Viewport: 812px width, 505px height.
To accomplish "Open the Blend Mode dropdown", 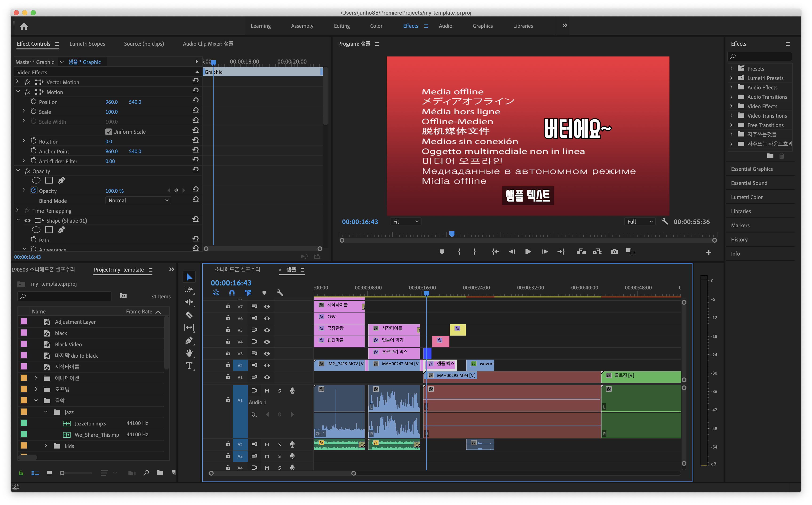I will (138, 200).
